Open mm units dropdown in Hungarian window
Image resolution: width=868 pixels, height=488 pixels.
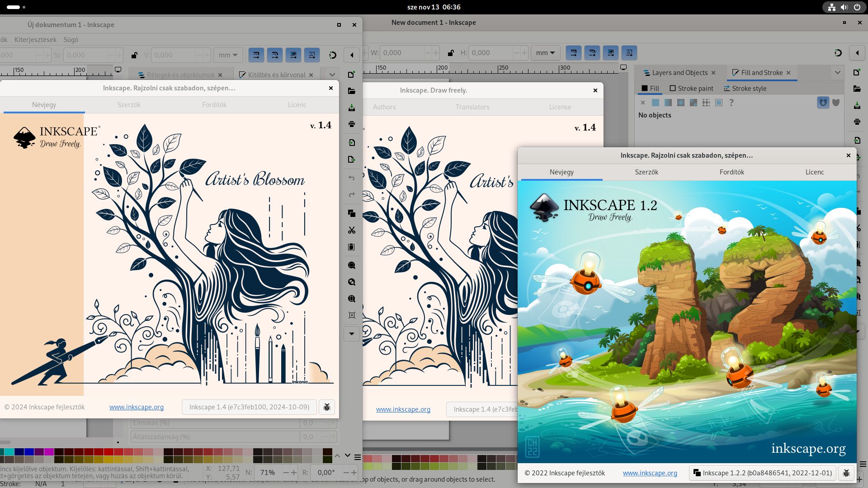click(x=228, y=55)
